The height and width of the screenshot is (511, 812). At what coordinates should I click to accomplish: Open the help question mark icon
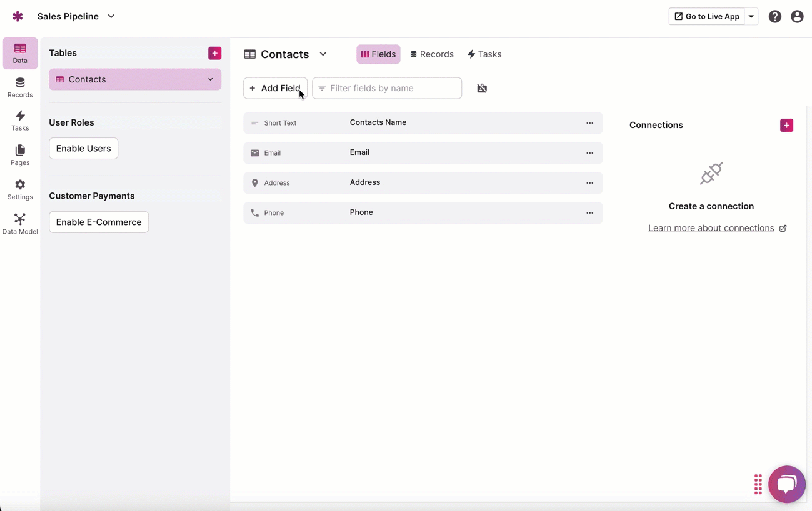coord(774,17)
